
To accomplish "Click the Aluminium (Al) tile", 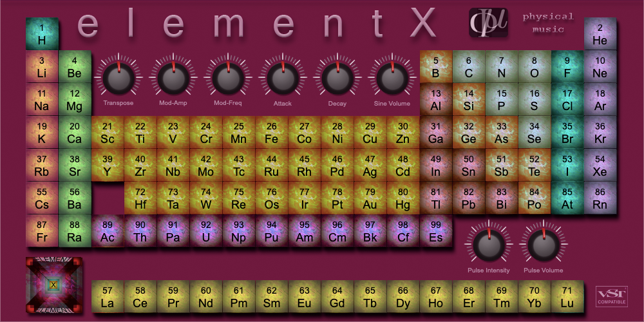I will [x=436, y=99].
